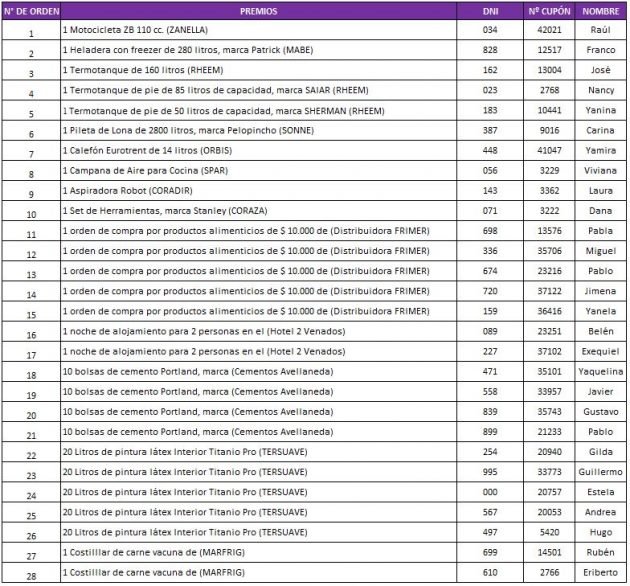Image resolution: width=630 pixels, height=586 pixels.
Task: Click coupon number 12517
Action: pyautogui.click(x=549, y=50)
